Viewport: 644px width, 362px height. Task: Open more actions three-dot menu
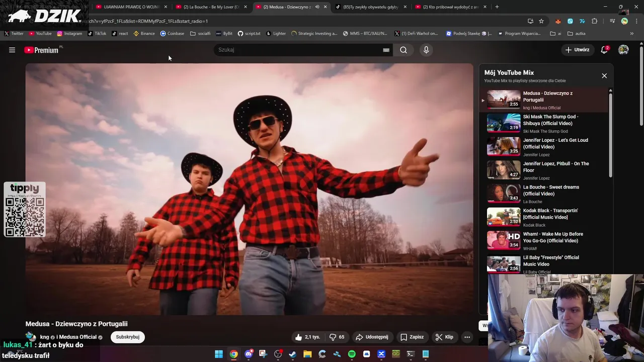pyautogui.click(x=467, y=337)
